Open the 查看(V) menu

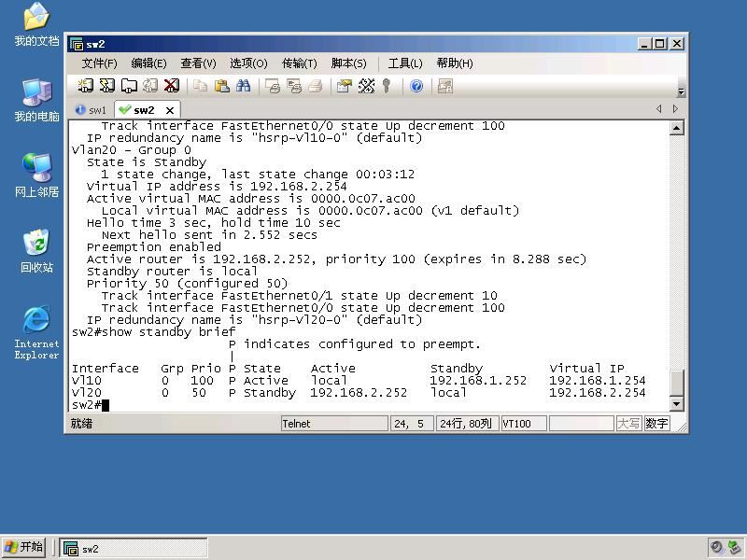click(x=198, y=63)
